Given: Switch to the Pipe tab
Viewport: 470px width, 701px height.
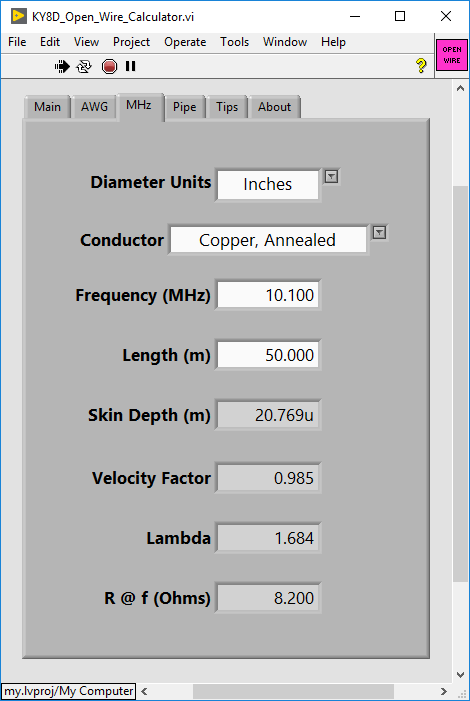Looking at the screenshot, I should [185, 107].
